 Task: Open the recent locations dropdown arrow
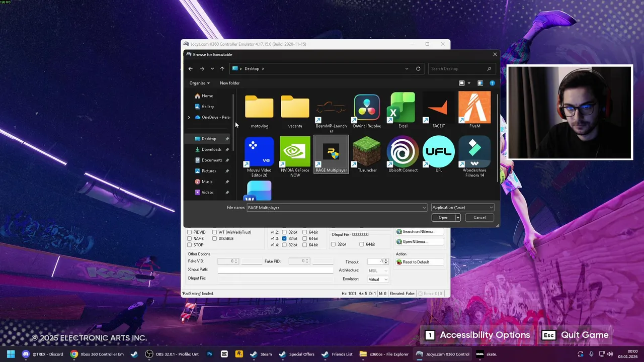coord(212,68)
